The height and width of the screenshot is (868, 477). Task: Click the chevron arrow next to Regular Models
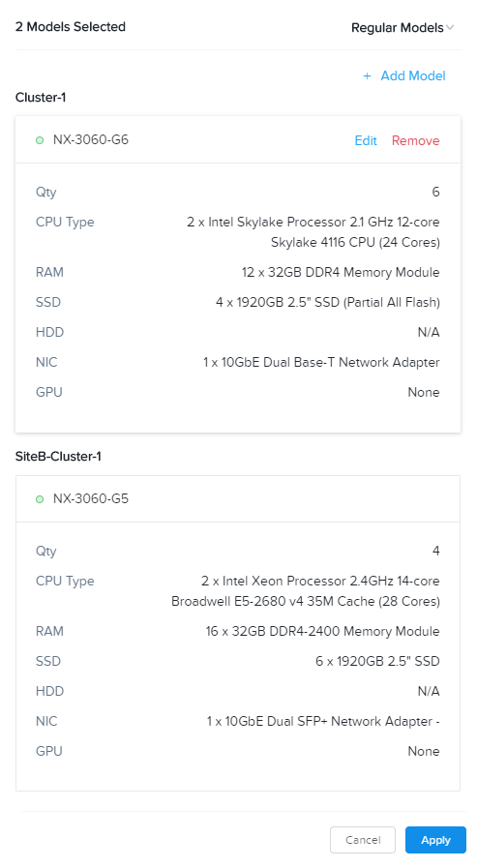(450, 28)
